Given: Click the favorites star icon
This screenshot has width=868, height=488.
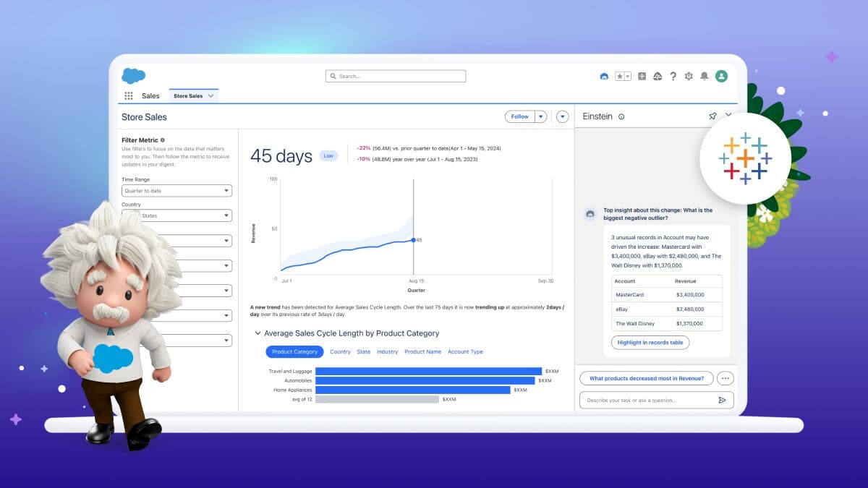Looking at the screenshot, I should point(619,76).
